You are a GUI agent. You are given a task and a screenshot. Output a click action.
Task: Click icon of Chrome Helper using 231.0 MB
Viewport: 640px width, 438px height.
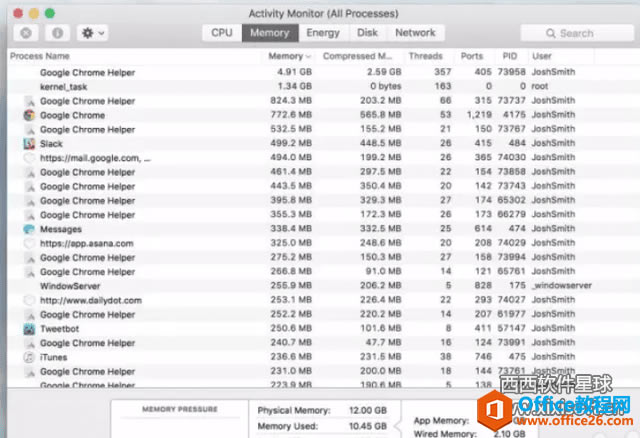[x=29, y=371]
